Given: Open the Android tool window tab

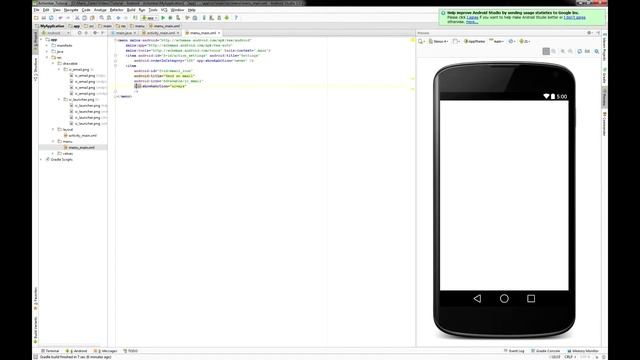Looking at the screenshot, I should pyautogui.click(x=77, y=351).
